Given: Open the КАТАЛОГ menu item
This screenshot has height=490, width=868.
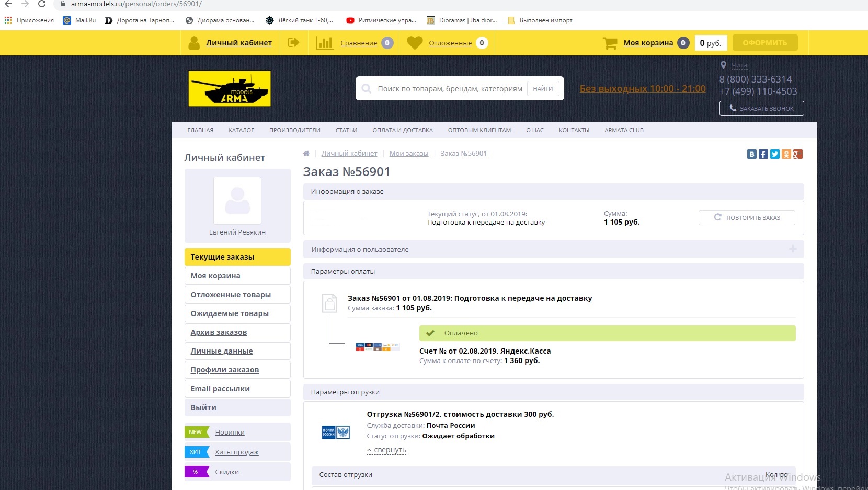Looking at the screenshot, I should 241,130.
